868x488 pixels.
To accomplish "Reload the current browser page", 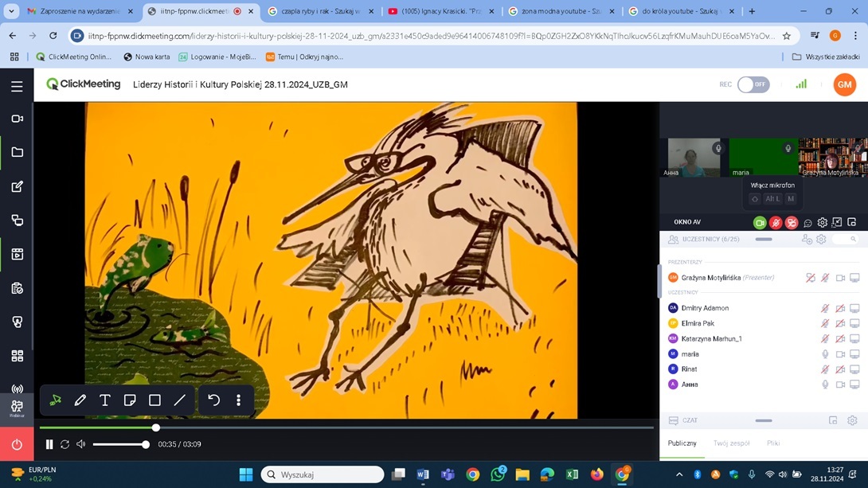I will 53,35.
